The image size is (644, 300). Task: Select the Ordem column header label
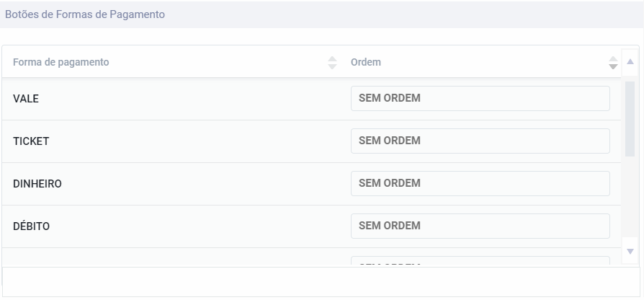point(366,63)
